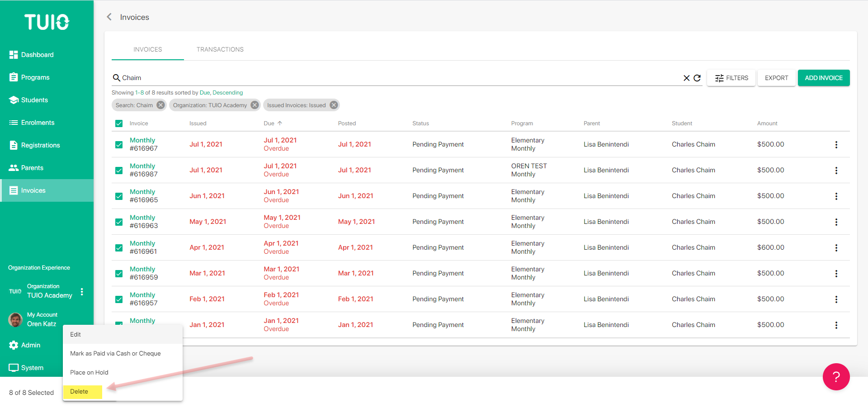868x408 pixels.
Task: Click 8 of 8 Selected status text
Action: tap(32, 393)
